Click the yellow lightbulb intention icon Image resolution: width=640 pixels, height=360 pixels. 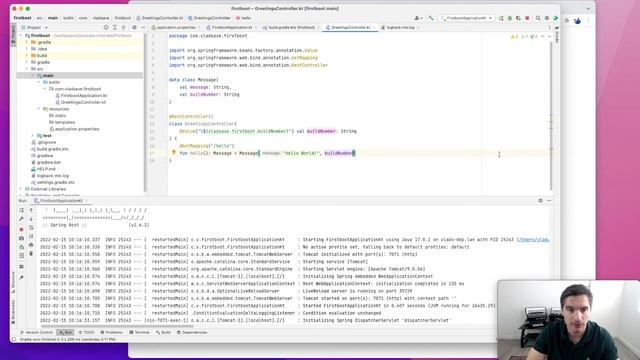(173, 153)
